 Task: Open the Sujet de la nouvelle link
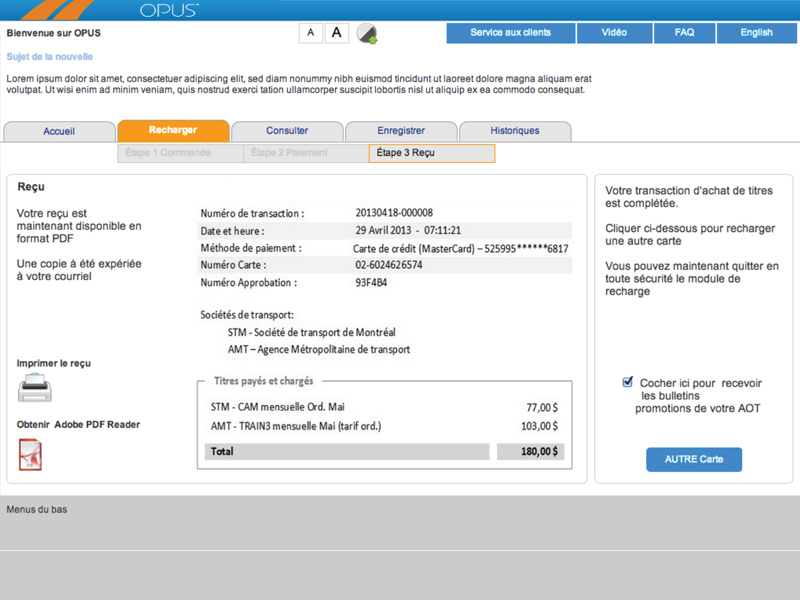tap(49, 57)
